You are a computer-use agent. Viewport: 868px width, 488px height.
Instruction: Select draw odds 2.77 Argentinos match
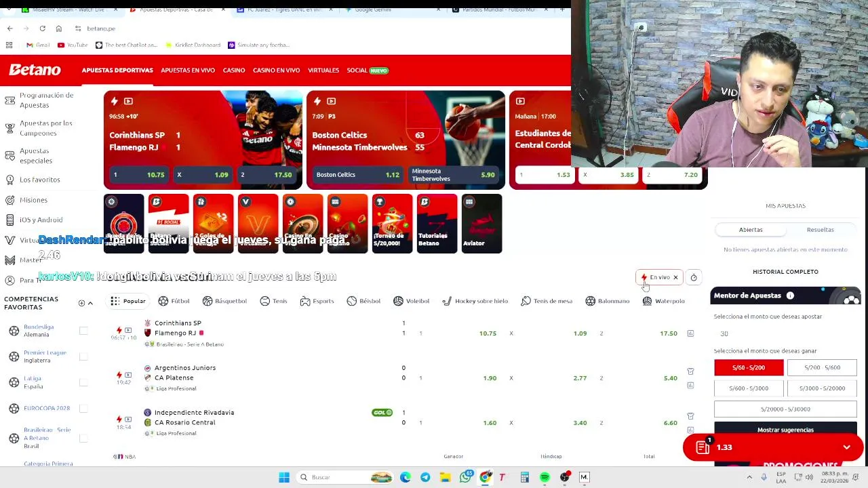(548, 378)
